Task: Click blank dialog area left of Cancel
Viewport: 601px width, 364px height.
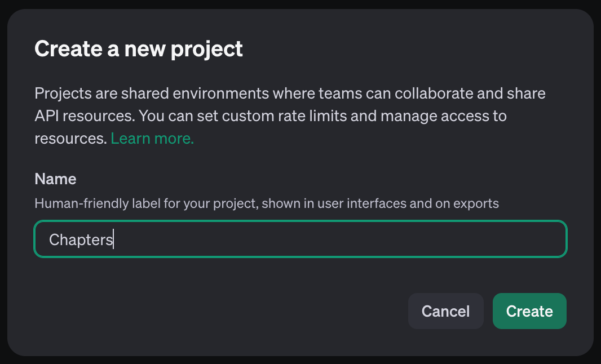Action: point(226,311)
